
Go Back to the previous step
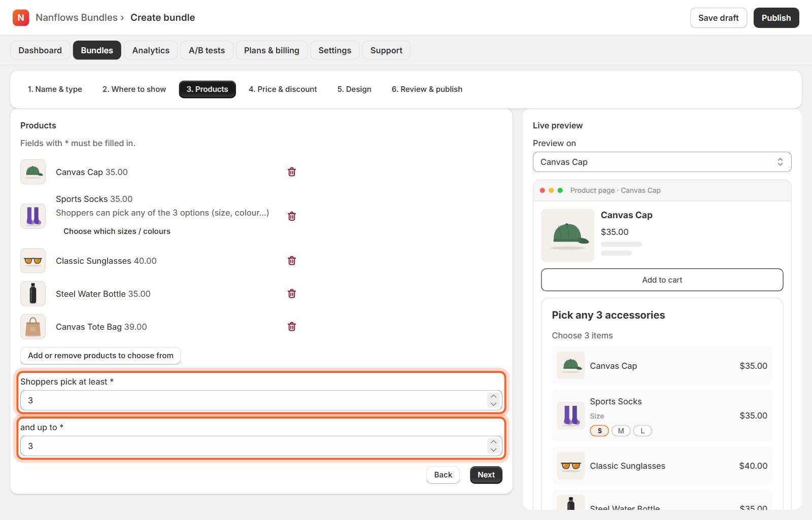tap(443, 475)
